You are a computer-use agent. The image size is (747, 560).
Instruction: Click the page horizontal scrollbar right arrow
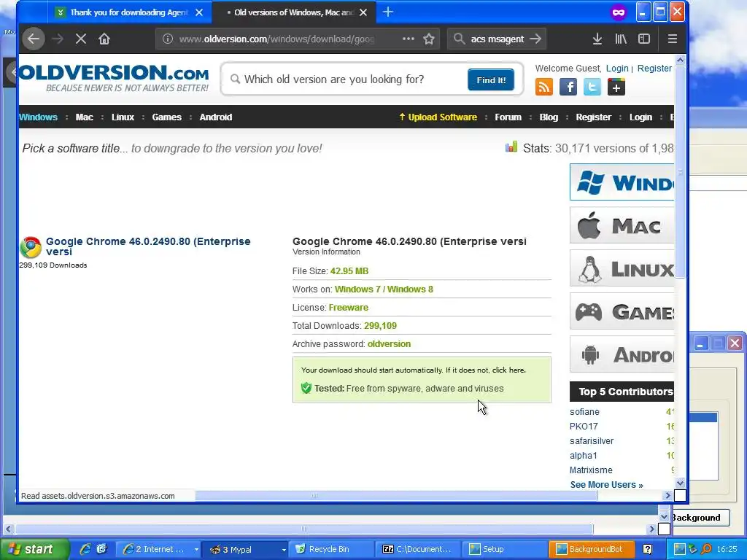(x=667, y=496)
